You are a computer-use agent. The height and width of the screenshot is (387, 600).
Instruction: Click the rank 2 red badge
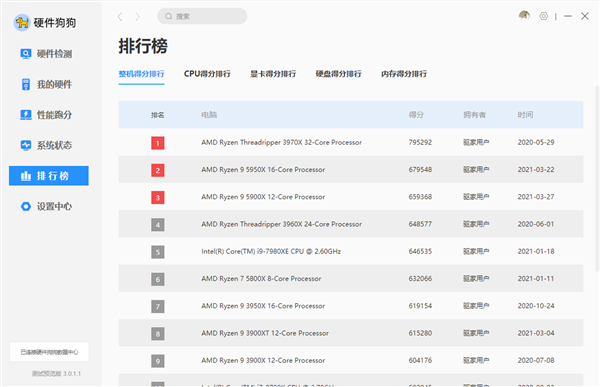click(x=158, y=170)
